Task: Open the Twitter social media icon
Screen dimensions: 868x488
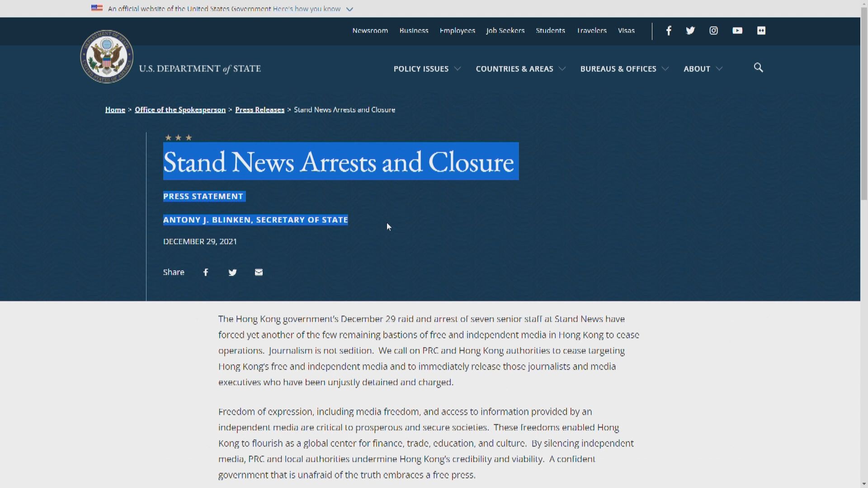Action: click(x=690, y=30)
